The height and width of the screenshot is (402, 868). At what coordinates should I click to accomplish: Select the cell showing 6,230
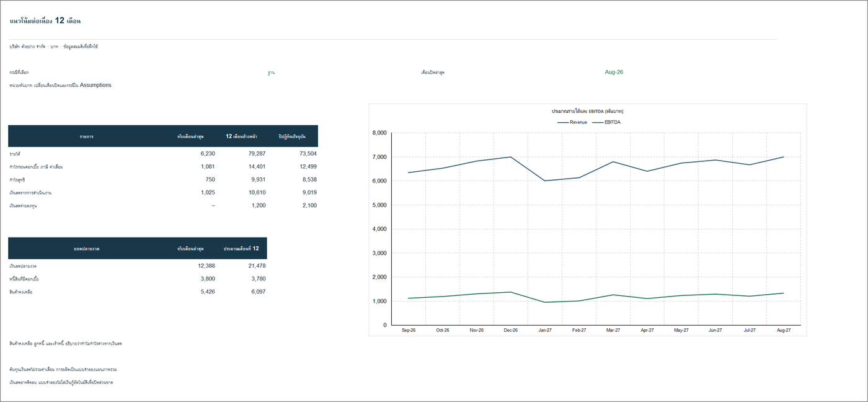point(208,153)
